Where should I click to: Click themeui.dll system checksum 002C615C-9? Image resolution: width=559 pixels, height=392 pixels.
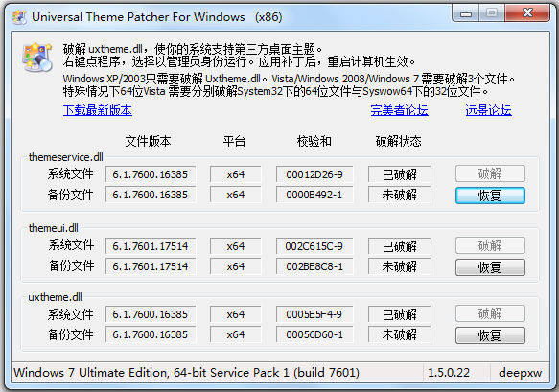pyautogui.click(x=314, y=246)
